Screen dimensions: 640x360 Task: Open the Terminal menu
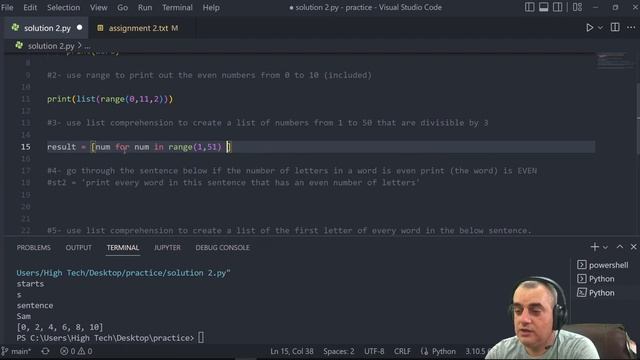point(177,7)
